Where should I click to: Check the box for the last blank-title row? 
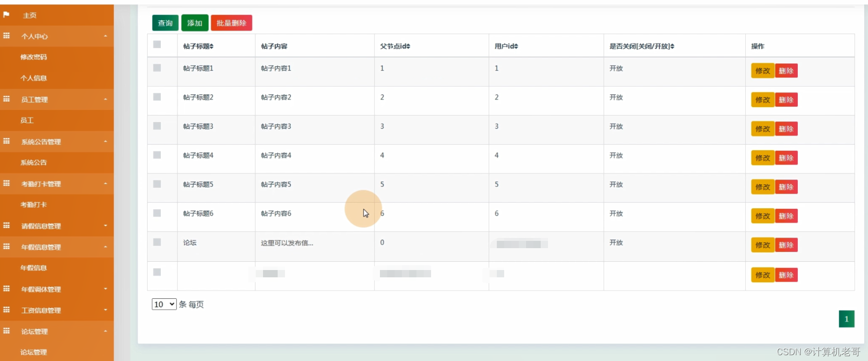(157, 272)
